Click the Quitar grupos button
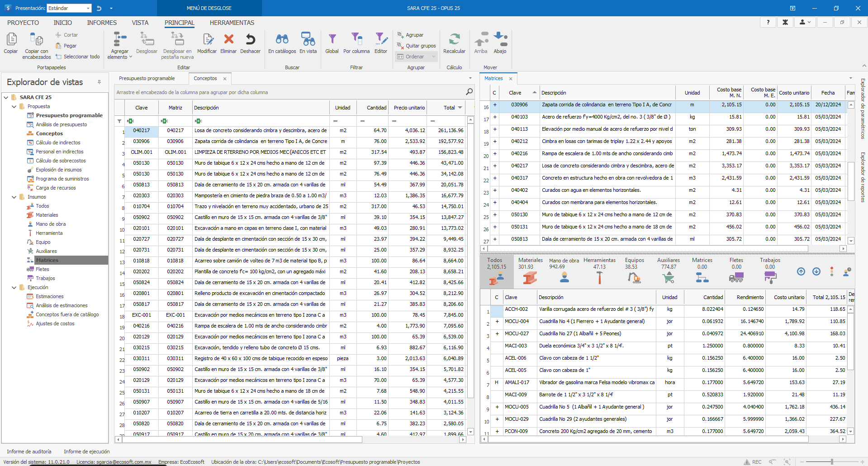Viewport: 868px width, 466px height. [x=417, y=46]
